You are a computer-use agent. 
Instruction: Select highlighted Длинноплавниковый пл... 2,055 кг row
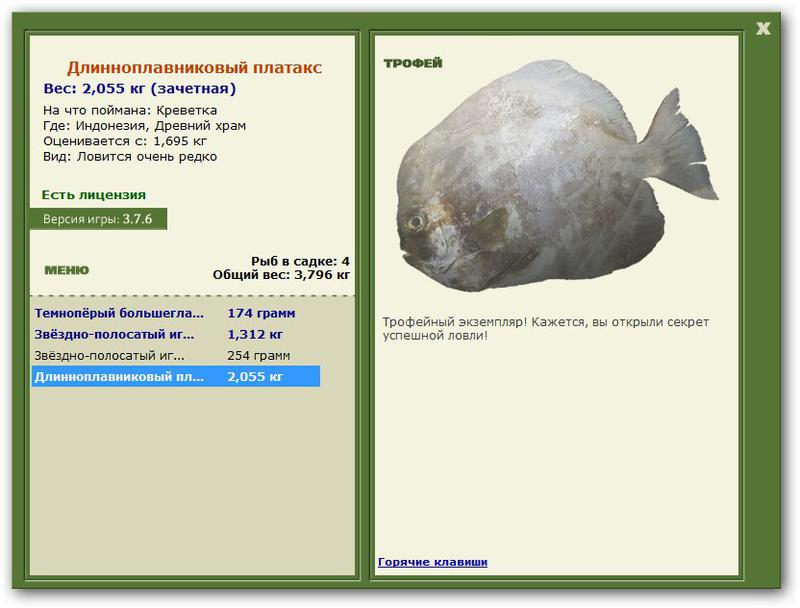tap(176, 376)
